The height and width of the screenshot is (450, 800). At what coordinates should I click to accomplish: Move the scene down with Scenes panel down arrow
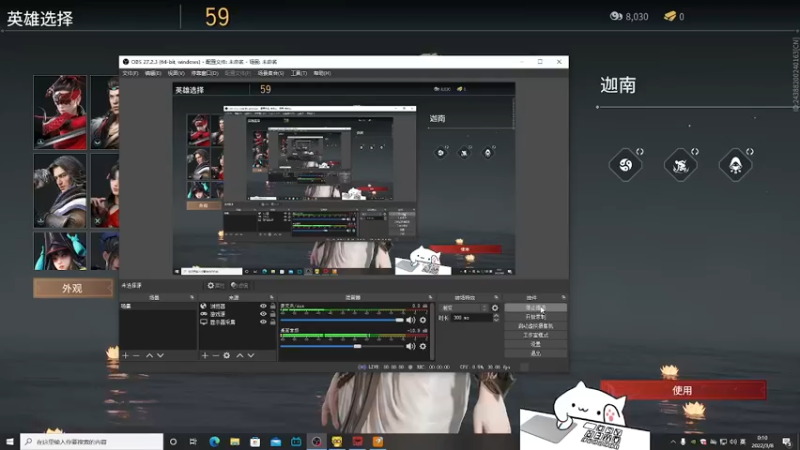[x=160, y=355]
